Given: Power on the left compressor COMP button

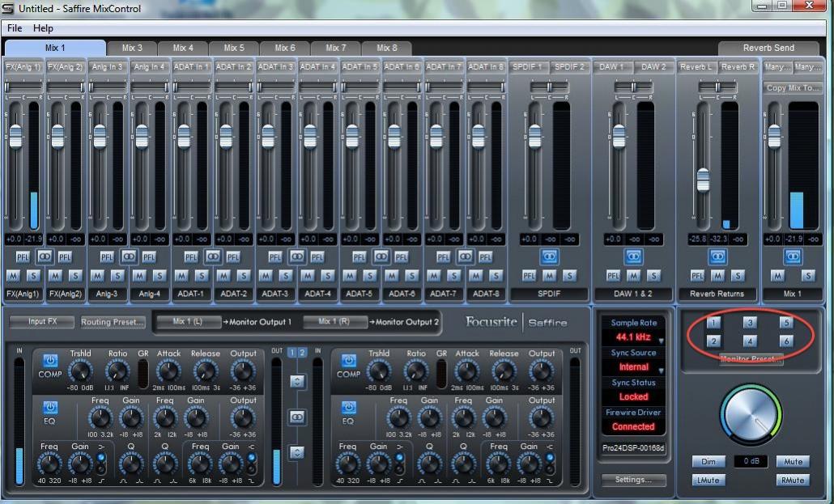Looking at the screenshot, I should pos(49,361).
